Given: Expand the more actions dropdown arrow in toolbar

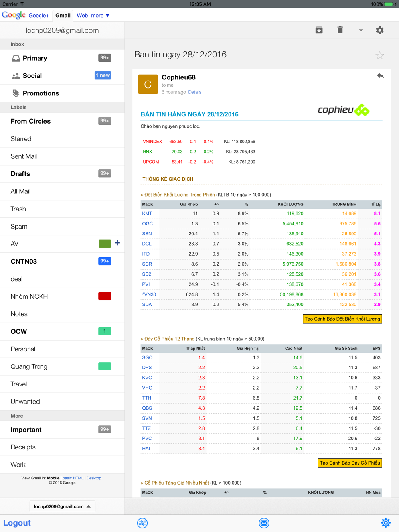Looking at the screenshot, I should [x=361, y=30].
